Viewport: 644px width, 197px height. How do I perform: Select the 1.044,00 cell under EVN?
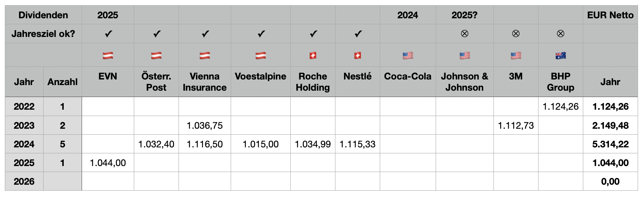pos(108,163)
